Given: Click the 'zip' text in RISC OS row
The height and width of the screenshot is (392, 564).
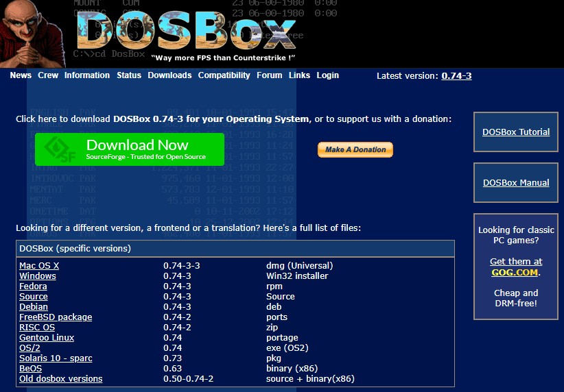Looking at the screenshot, I should (272, 328).
